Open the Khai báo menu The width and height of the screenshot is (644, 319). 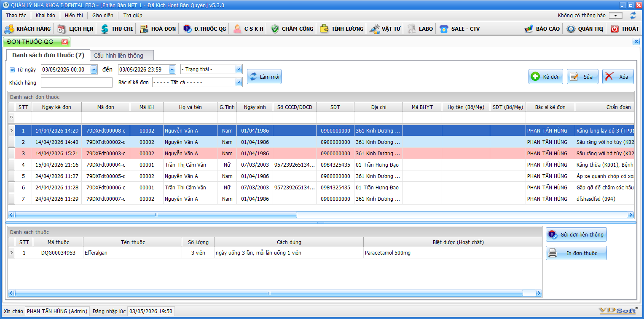(46, 16)
